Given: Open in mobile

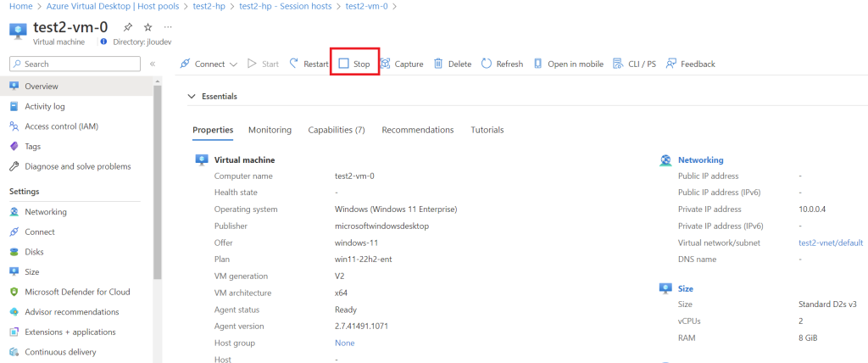Looking at the screenshot, I should pos(568,64).
